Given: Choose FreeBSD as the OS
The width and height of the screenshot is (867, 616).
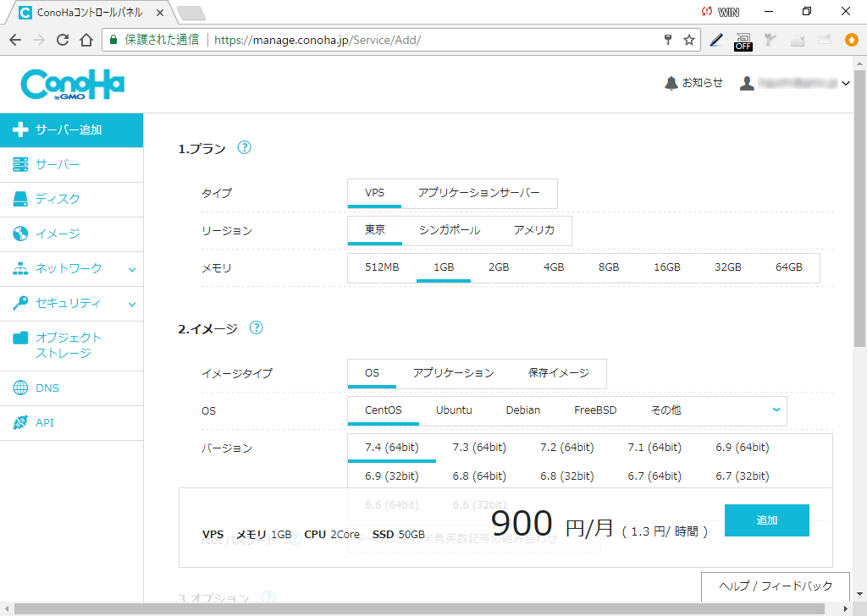Looking at the screenshot, I should 595,410.
